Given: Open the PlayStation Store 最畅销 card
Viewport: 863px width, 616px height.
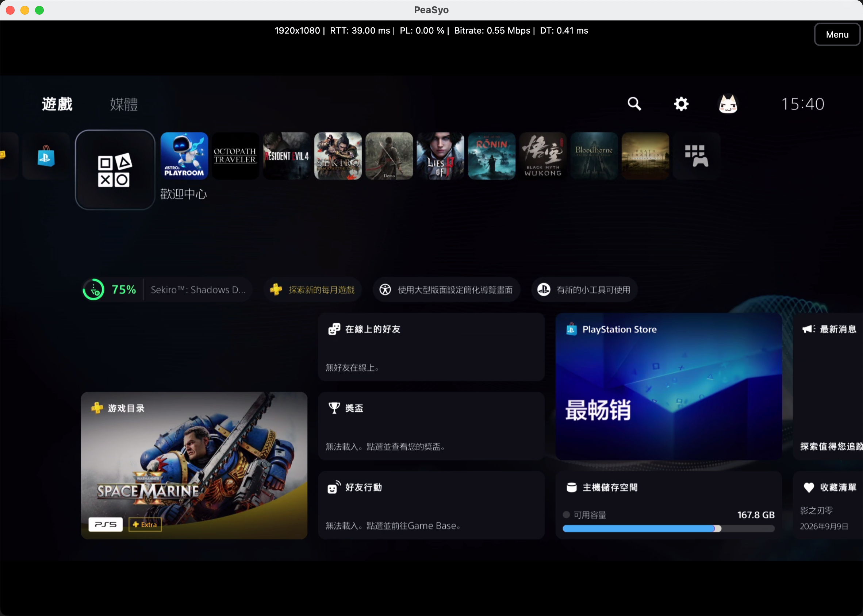Looking at the screenshot, I should (669, 386).
